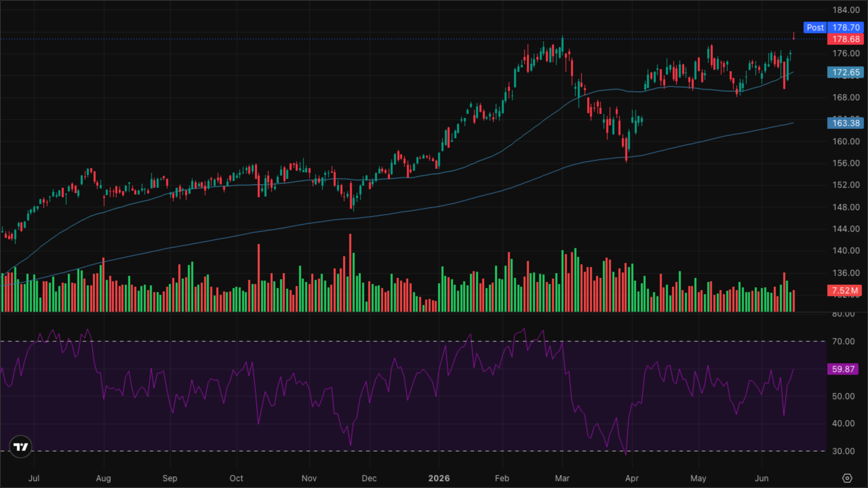Click the RSI 70.00 scale label
Image resolution: width=868 pixels, height=488 pixels.
(843, 341)
